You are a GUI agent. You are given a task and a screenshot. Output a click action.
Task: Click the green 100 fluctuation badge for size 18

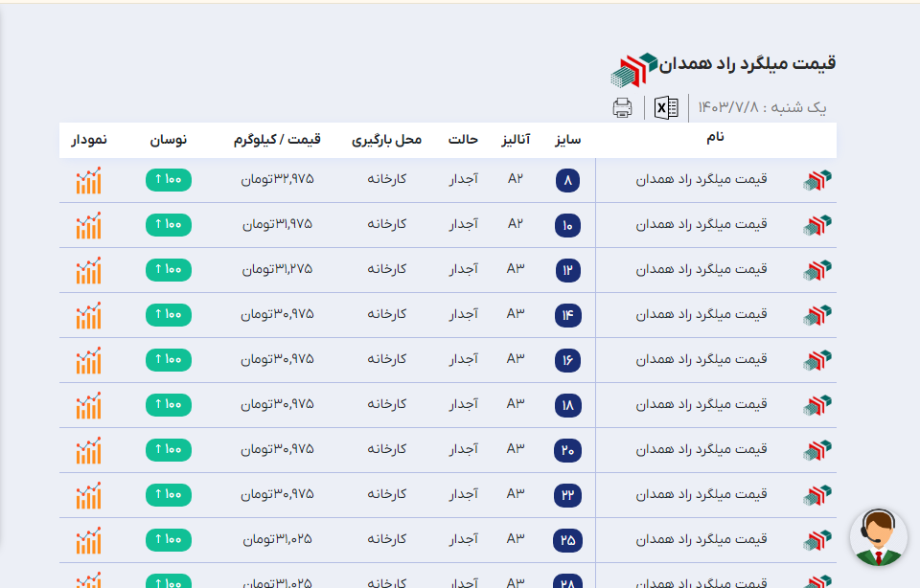(168, 405)
